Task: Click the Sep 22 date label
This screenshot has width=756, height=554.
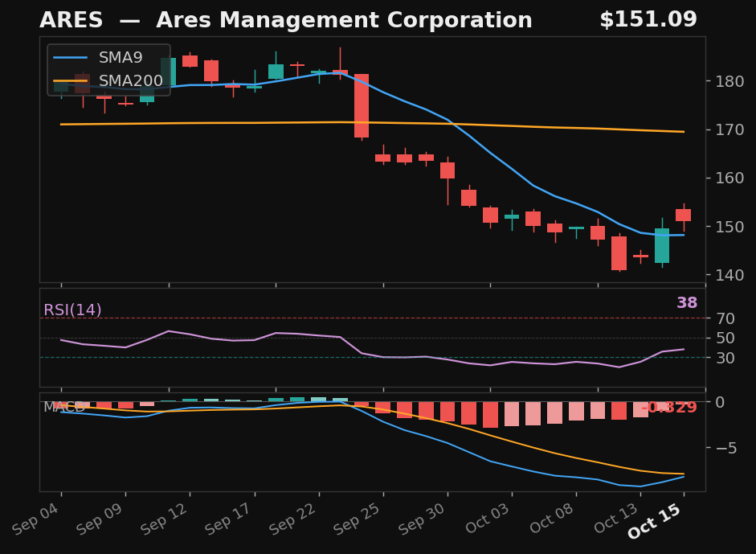Action: (293, 519)
